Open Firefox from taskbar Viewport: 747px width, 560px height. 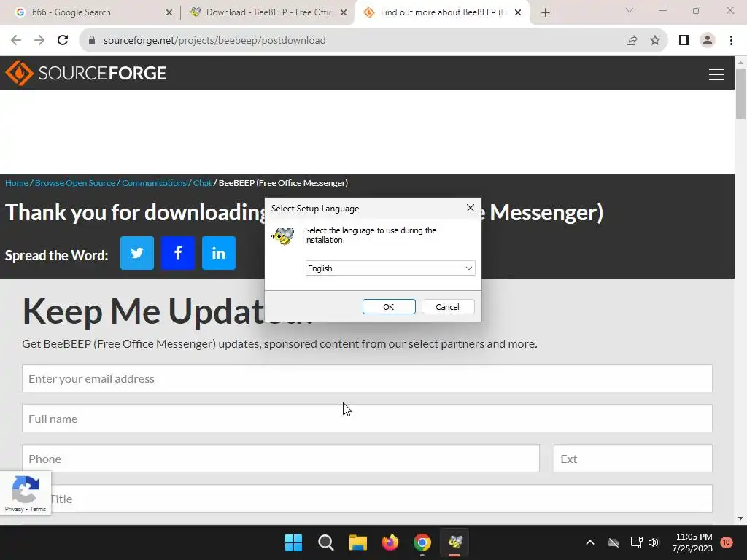[390, 542]
